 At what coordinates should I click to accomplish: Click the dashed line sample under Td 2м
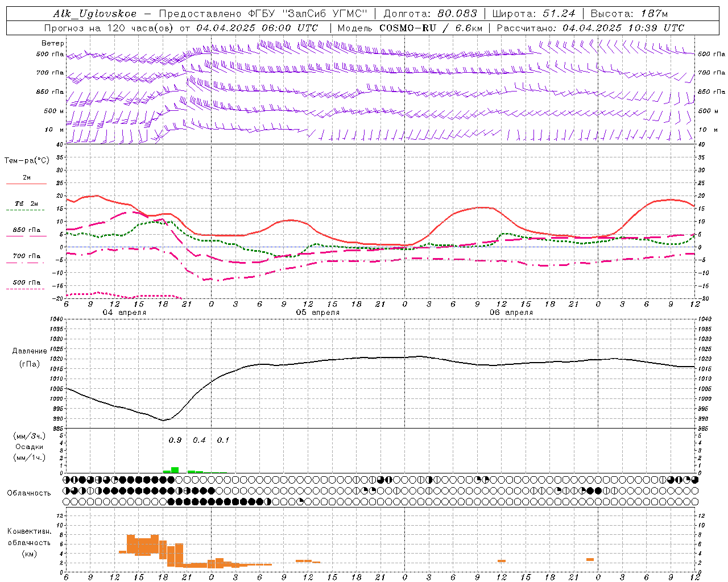(x=25, y=210)
